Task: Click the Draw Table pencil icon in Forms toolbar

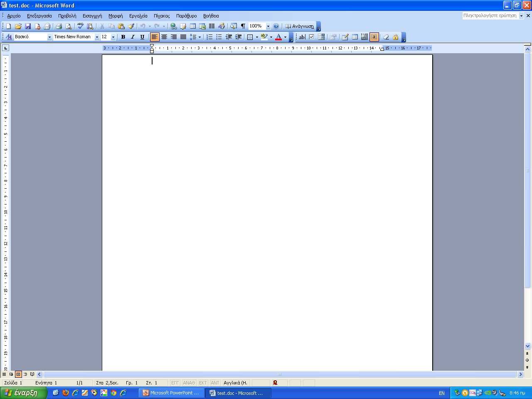Action: [x=345, y=37]
